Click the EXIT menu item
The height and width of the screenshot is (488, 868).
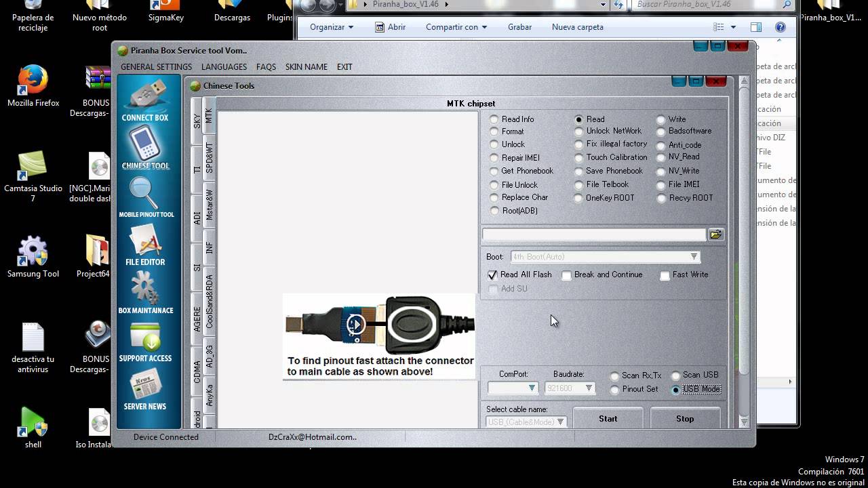344,67
